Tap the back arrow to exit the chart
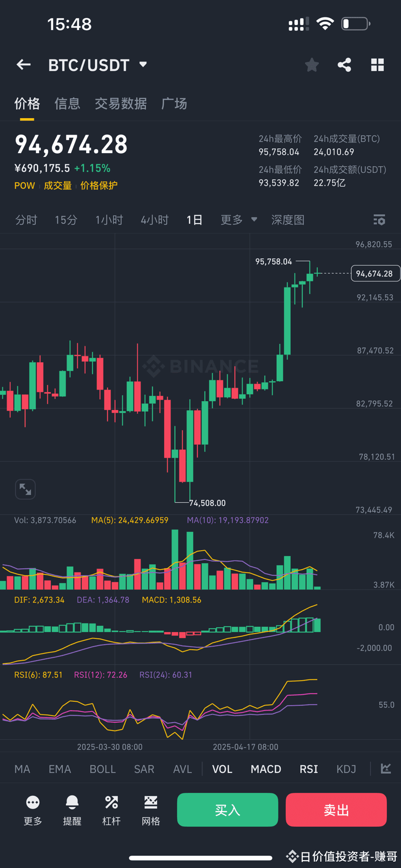 coord(23,64)
